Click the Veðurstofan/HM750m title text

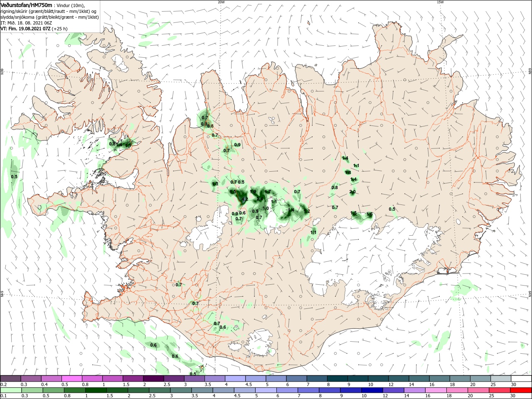tap(27, 5)
